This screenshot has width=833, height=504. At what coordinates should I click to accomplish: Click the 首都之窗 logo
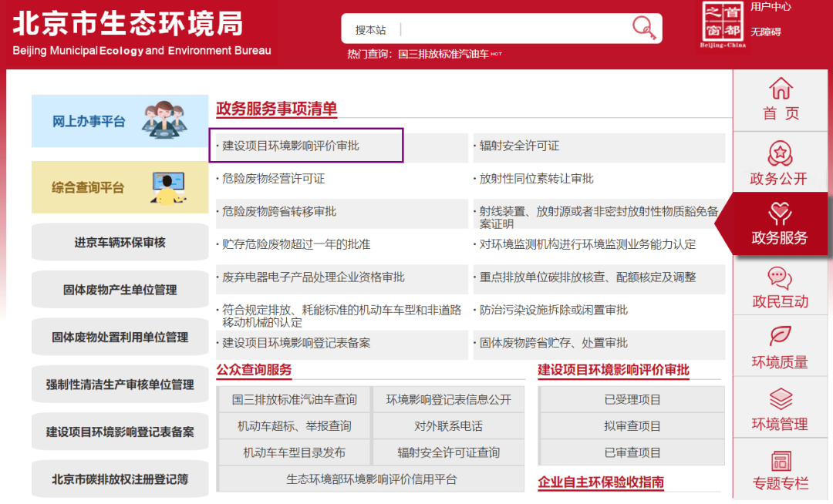tap(723, 24)
